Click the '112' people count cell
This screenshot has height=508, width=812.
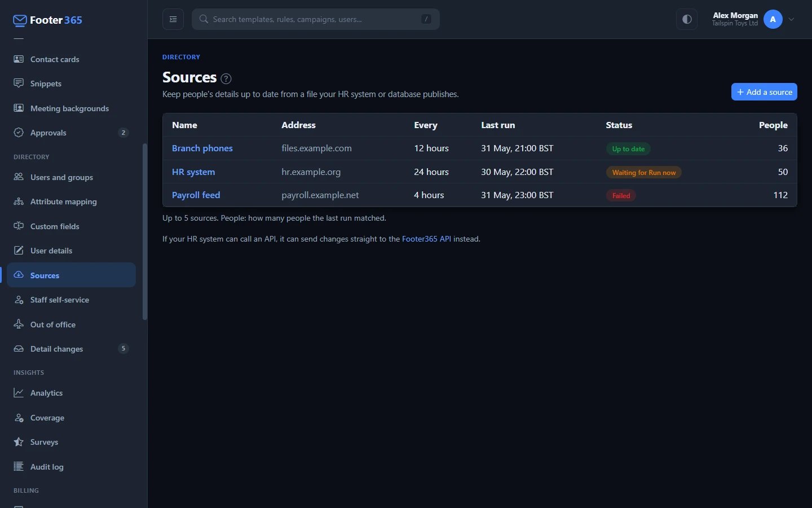click(780, 195)
